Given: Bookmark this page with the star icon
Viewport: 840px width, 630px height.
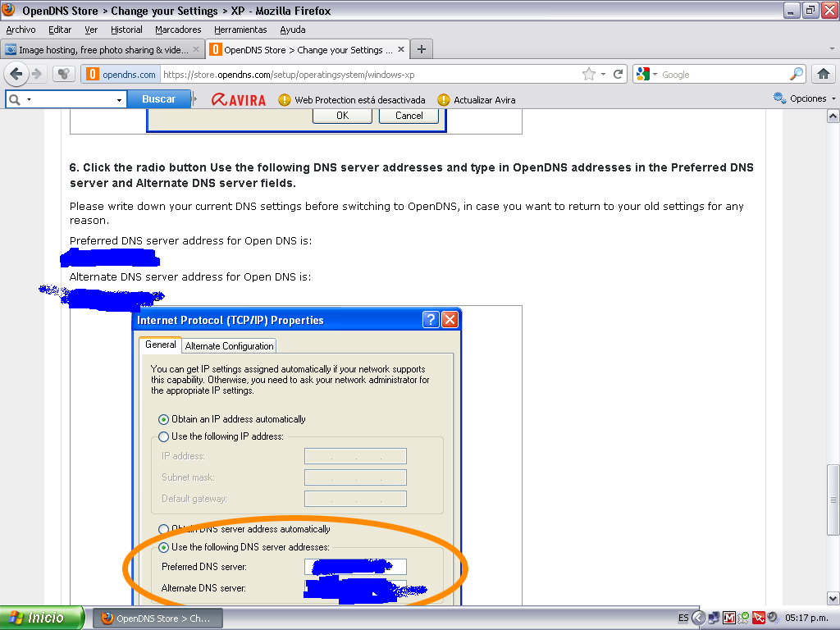Looking at the screenshot, I should tap(589, 75).
